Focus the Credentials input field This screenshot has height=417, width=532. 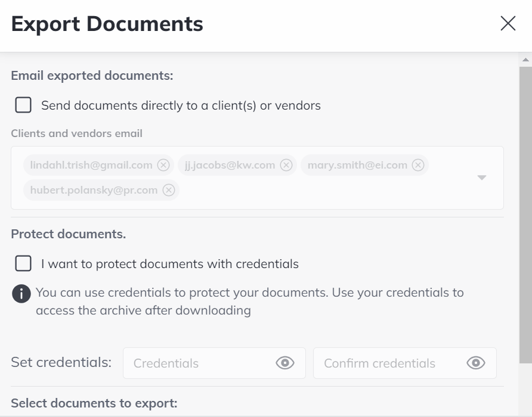[214, 363]
